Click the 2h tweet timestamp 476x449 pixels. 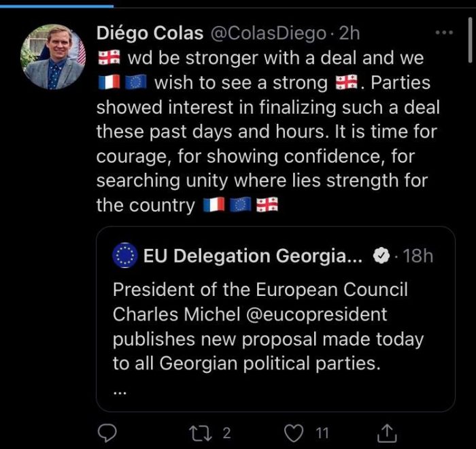pyautogui.click(x=350, y=33)
